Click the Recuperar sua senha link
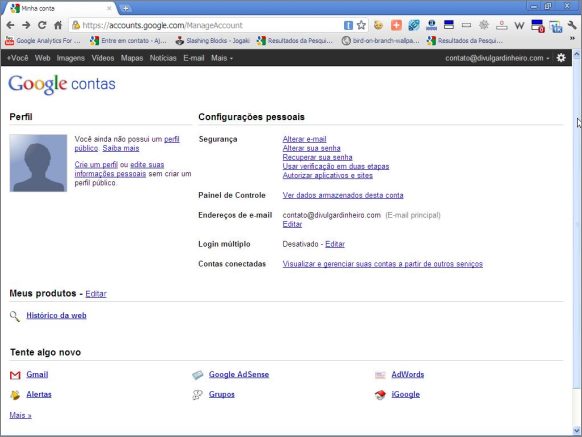The width and height of the screenshot is (582, 437). pos(317,157)
